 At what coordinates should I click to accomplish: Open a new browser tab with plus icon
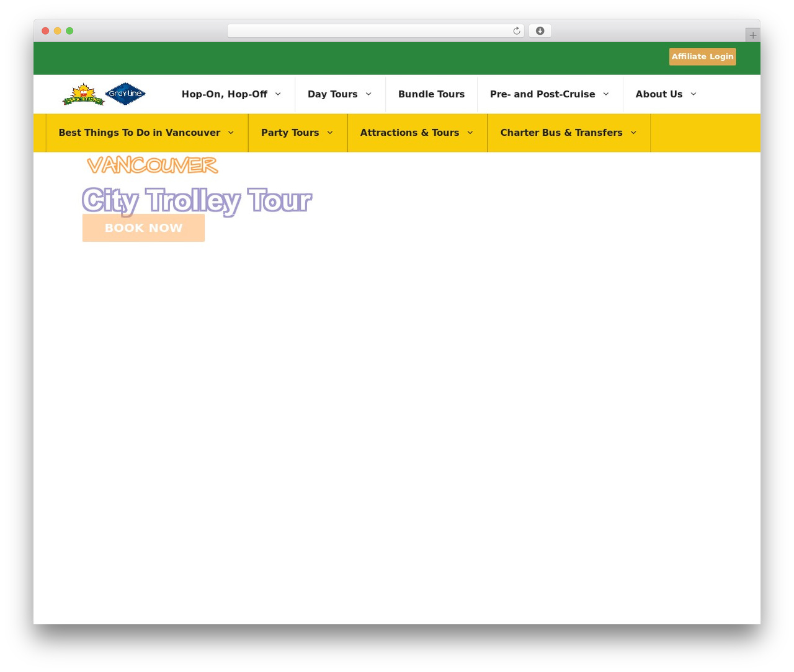(752, 35)
